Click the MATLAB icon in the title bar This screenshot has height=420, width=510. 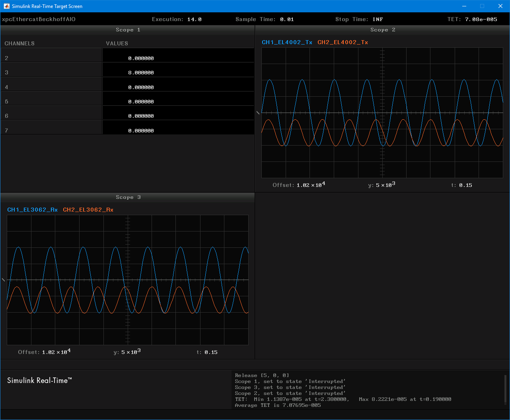click(x=6, y=6)
